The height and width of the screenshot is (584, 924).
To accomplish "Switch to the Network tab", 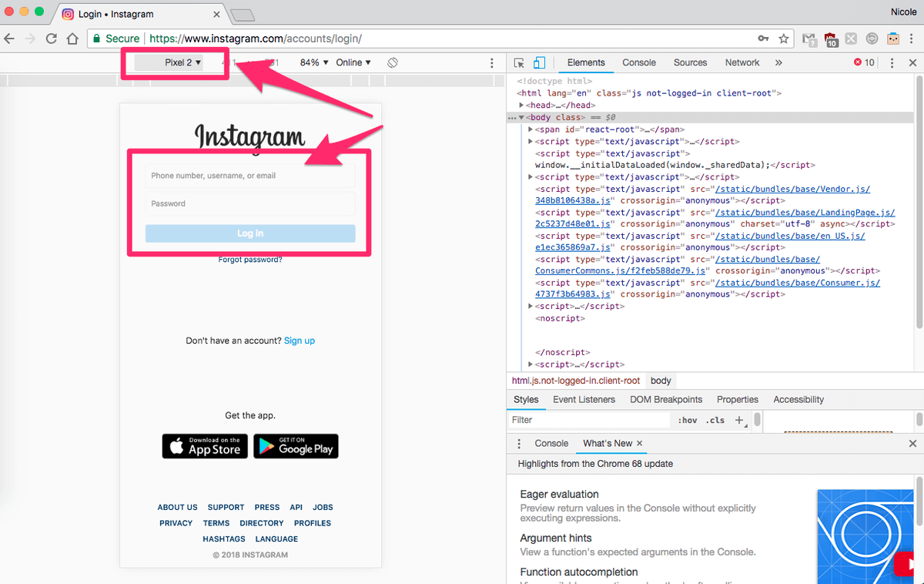I will pos(742,62).
